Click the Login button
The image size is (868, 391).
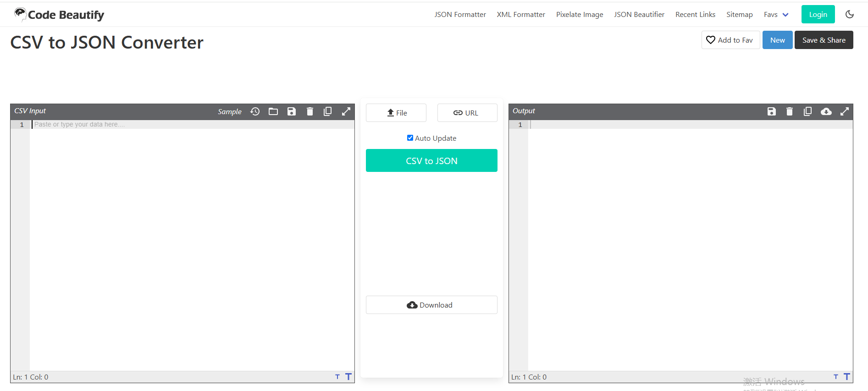coord(818,14)
